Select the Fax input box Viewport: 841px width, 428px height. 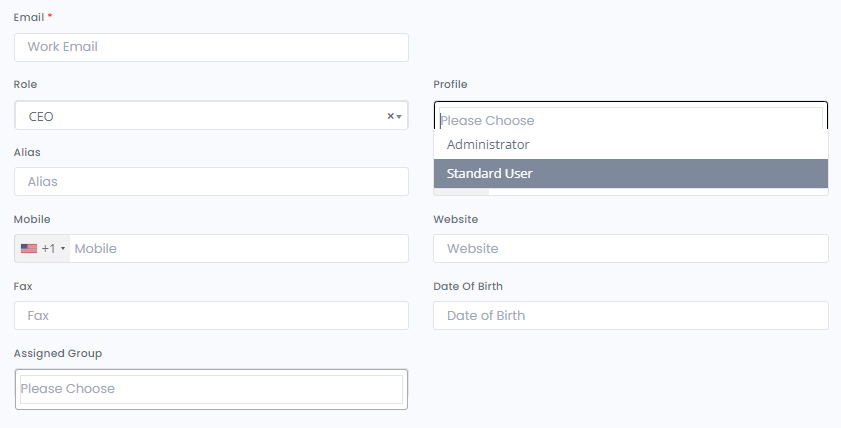point(211,315)
